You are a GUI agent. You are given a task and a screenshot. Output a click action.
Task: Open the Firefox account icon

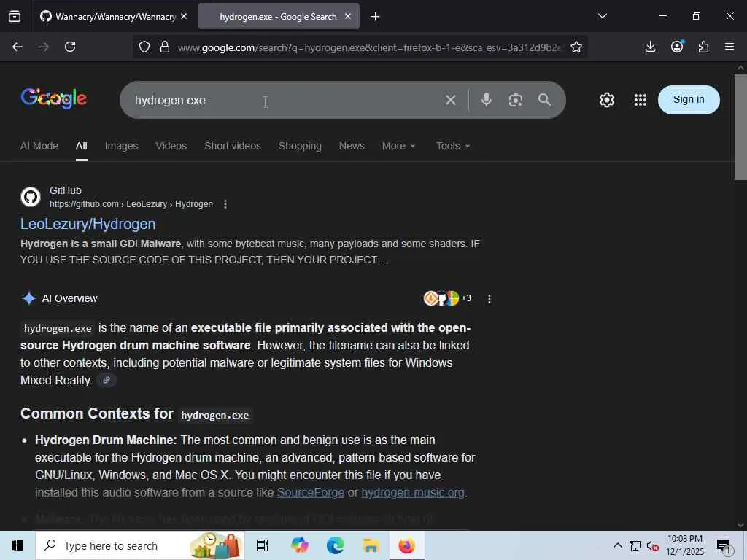click(x=677, y=46)
